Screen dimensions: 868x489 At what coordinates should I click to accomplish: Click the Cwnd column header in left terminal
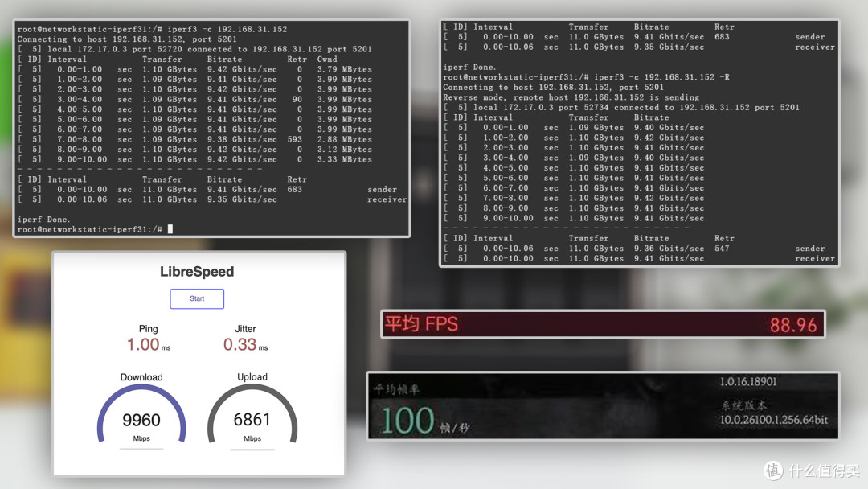327,60
